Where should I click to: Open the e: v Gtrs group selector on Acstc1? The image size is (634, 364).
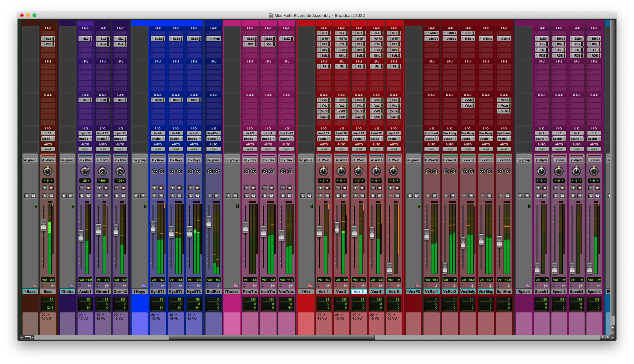click(x=85, y=159)
